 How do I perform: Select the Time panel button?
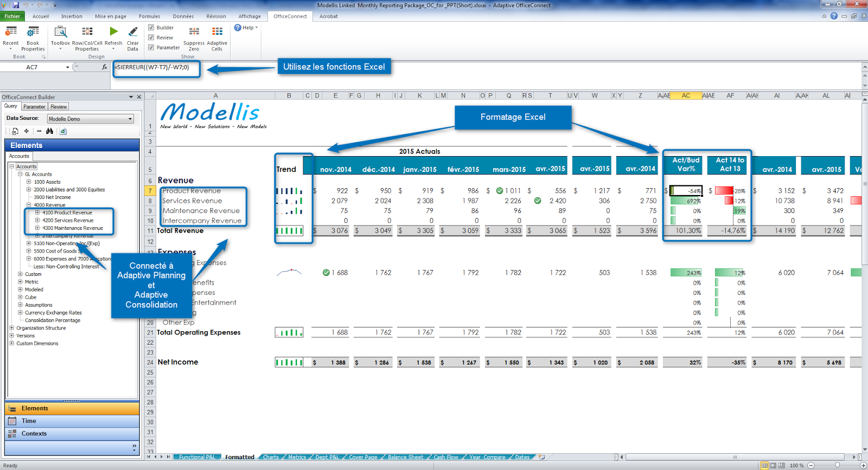pos(72,421)
